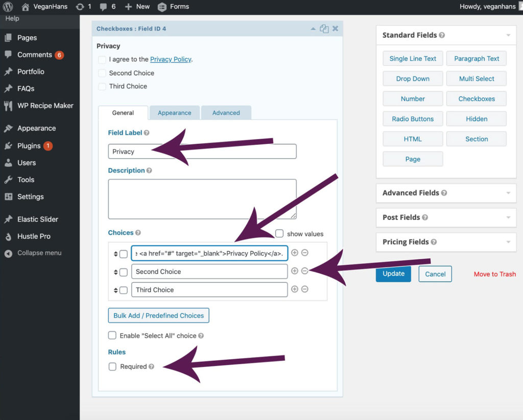
Task: Toggle the show values checkbox
Action: pyautogui.click(x=279, y=234)
